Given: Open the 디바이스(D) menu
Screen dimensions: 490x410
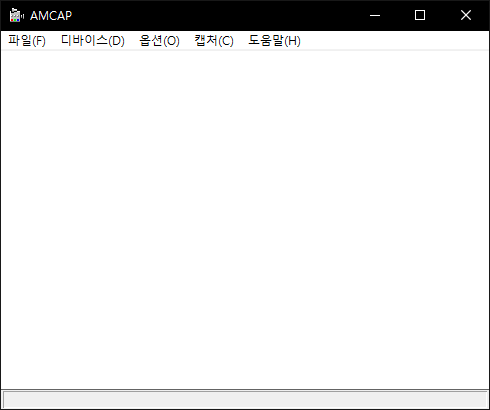Looking at the screenshot, I should tap(93, 41).
